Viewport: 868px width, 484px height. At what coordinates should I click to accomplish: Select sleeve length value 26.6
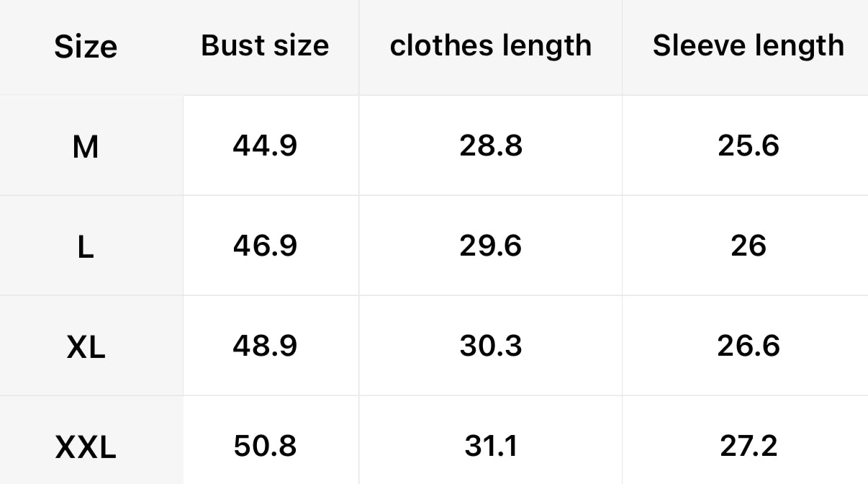coord(748,346)
